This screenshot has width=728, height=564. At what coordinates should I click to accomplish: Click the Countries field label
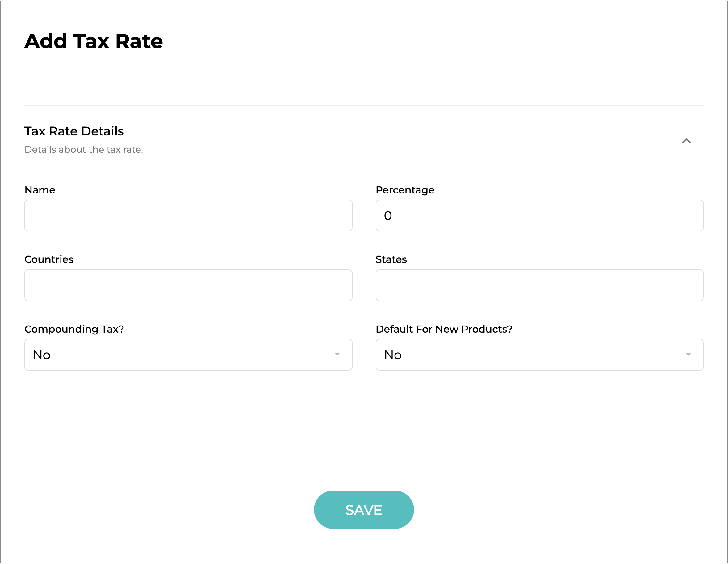tap(49, 259)
